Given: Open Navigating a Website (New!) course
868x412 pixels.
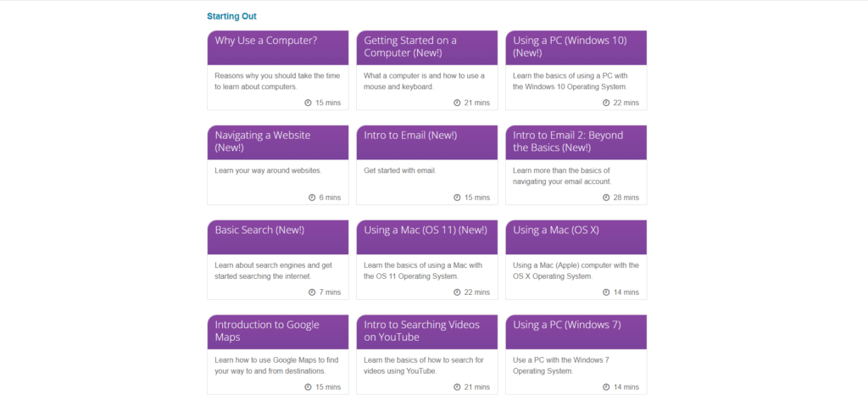Looking at the screenshot, I should click(x=263, y=142).
